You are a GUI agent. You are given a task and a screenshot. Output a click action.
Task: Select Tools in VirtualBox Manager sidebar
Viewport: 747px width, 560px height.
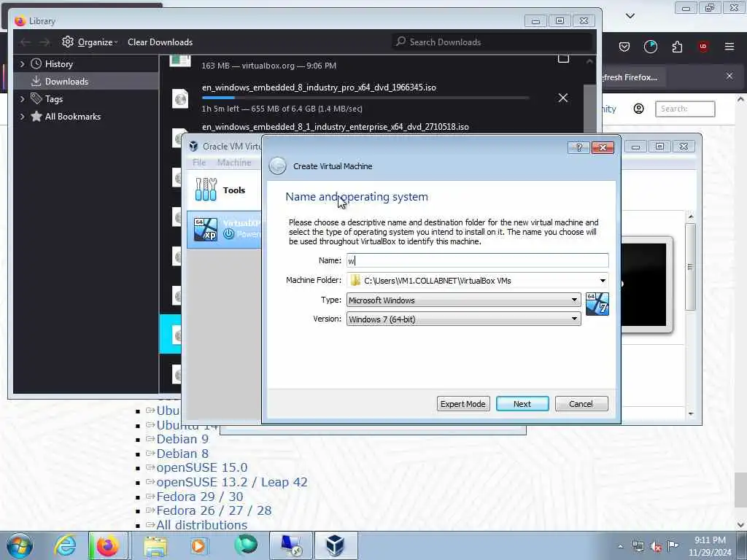[224, 190]
